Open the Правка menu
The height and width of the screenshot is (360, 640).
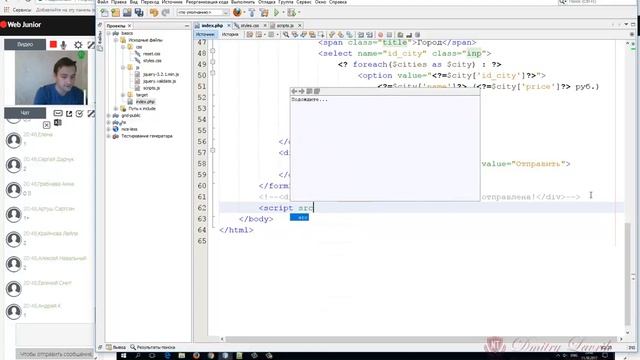tap(118, 2)
